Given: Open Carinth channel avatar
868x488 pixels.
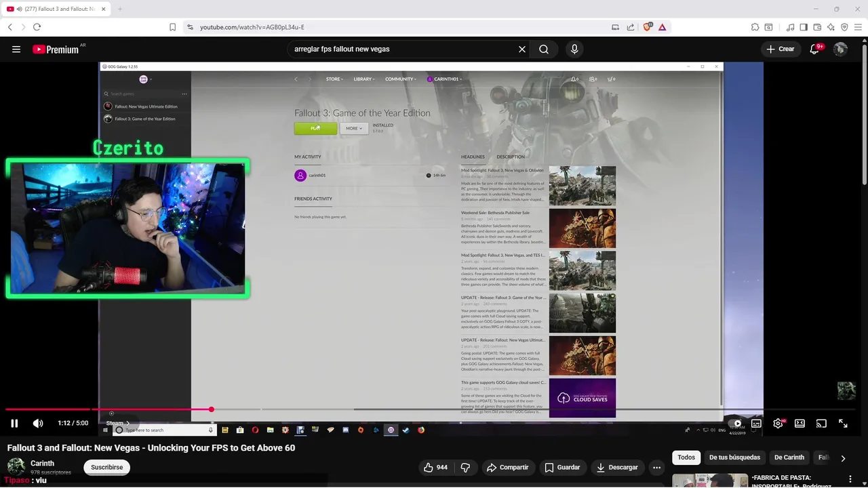Looking at the screenshot, I should click(16, 467).
